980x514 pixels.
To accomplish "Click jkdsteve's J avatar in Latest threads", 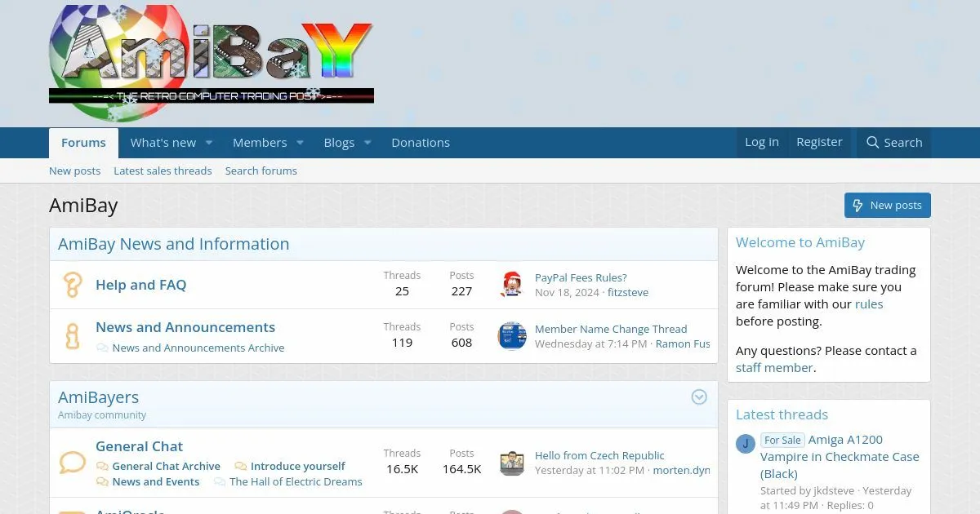I will coord(746,444).
